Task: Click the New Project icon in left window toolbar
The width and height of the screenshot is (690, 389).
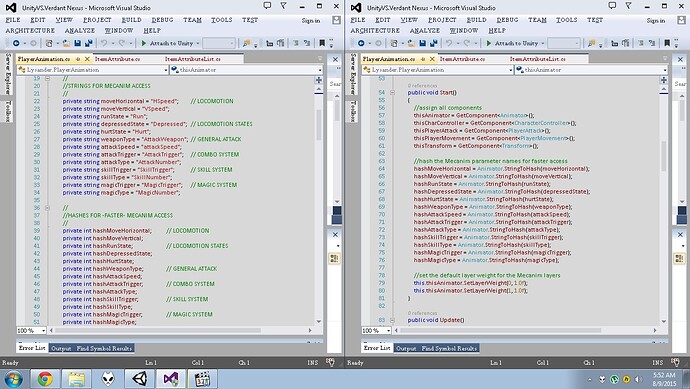Action: pos(49,43)
